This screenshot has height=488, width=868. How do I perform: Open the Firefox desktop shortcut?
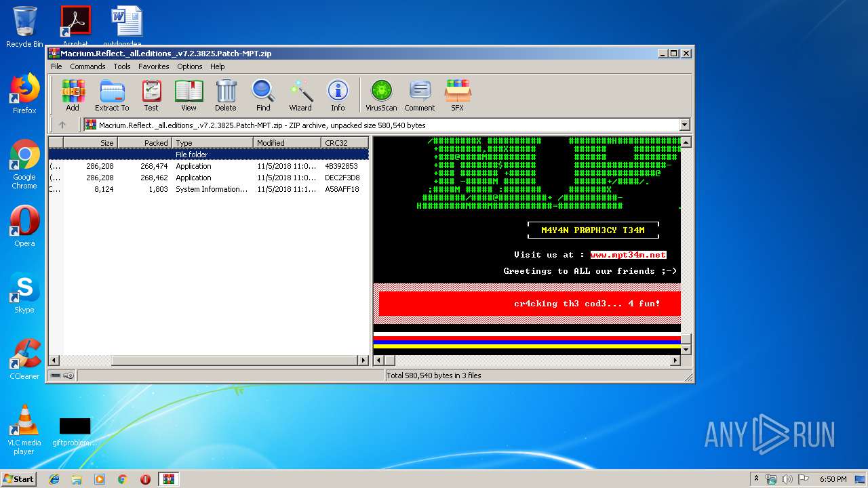(24, 94)
